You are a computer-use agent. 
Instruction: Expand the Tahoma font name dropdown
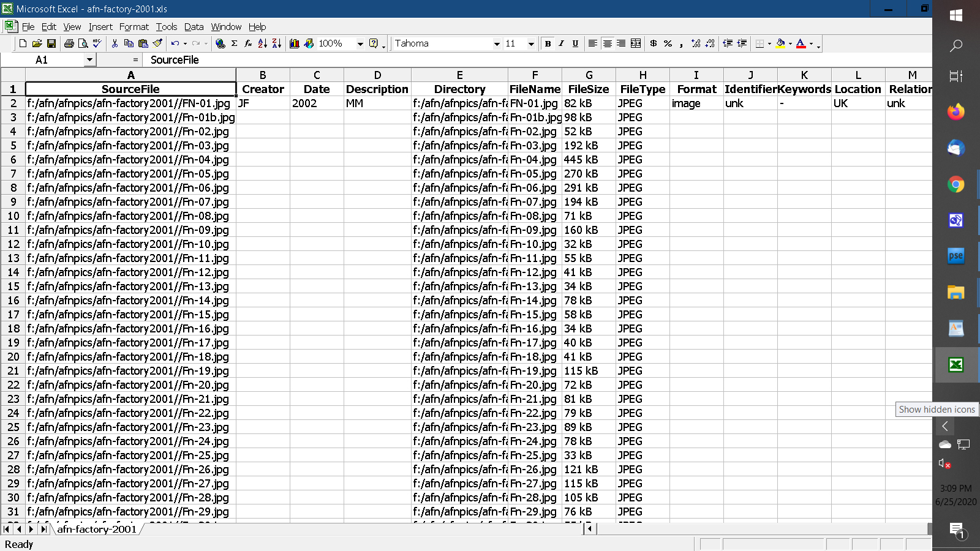pyautogui.click(x=497, y=43)
